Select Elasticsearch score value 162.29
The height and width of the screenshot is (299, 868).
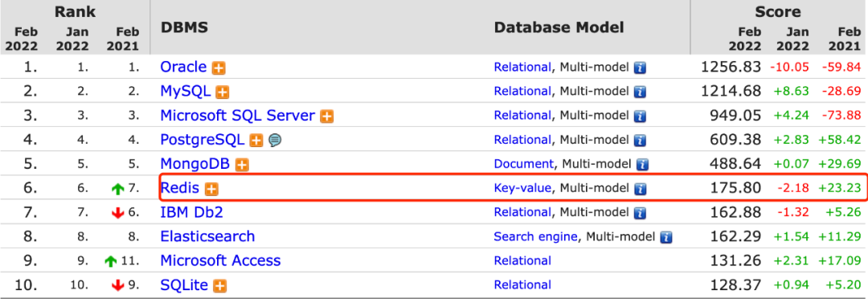pos(736,237)
